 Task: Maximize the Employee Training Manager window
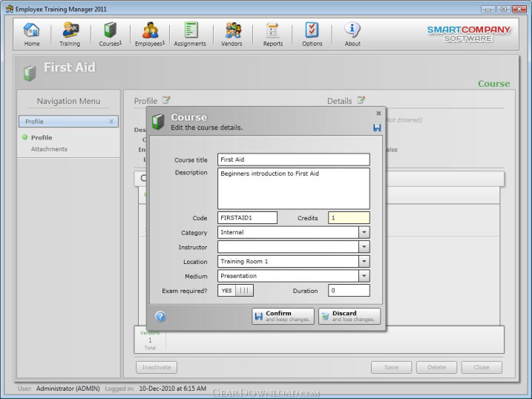coord(504,9)
